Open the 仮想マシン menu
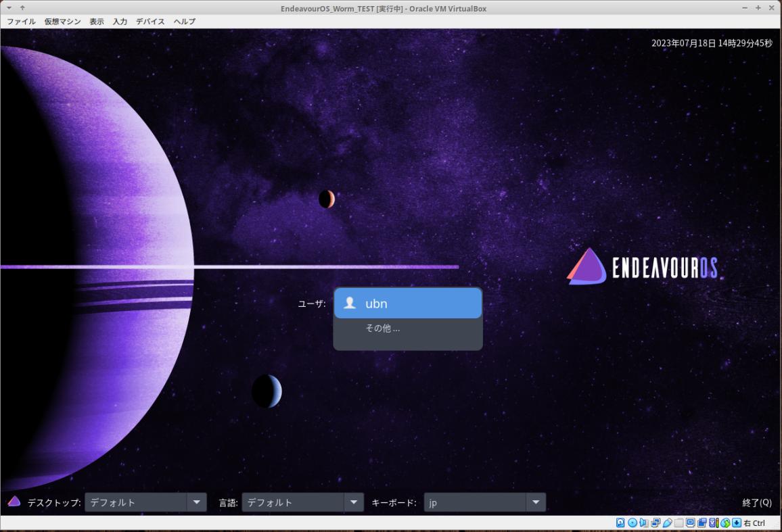 pyautogui.click(x=62, y=22)
